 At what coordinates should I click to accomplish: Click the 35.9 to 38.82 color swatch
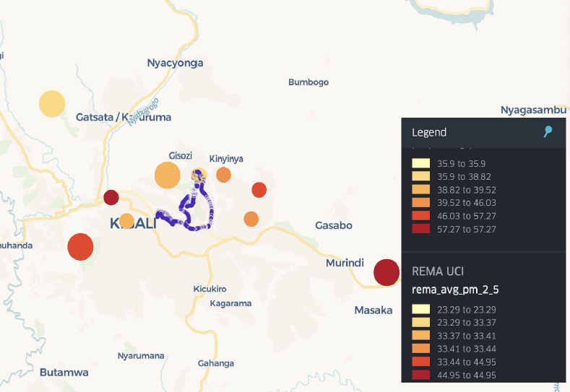pyautogui.click(x=420, y=176)
